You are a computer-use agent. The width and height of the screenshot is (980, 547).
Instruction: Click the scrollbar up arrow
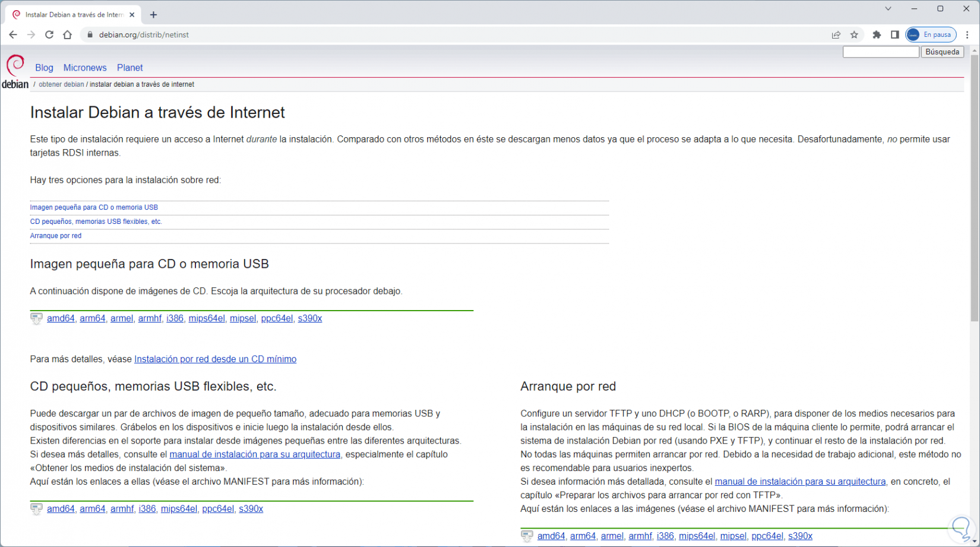(x=975, y=51)
